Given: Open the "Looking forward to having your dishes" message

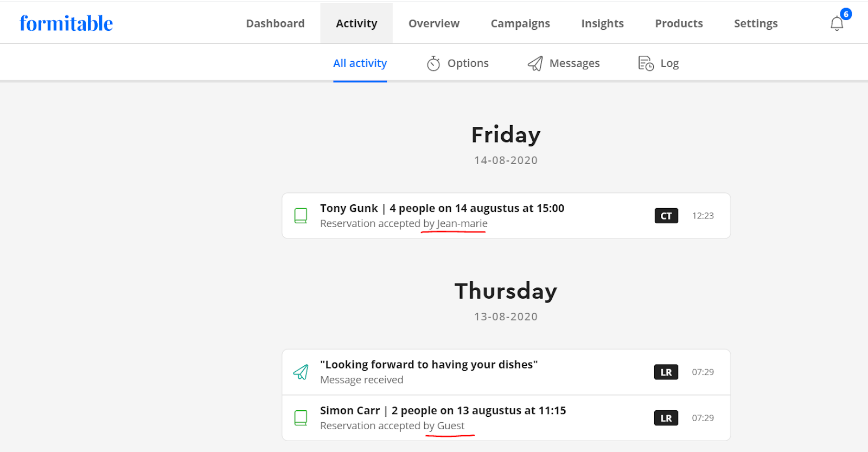Looking at the screenshot, I should pos(429,365).
